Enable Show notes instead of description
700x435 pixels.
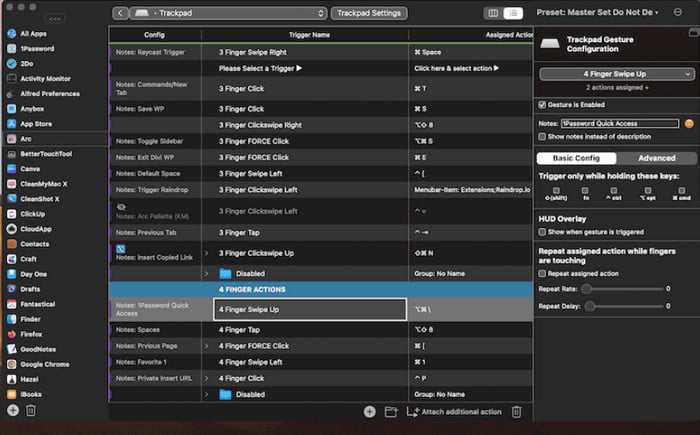(542, 137)
